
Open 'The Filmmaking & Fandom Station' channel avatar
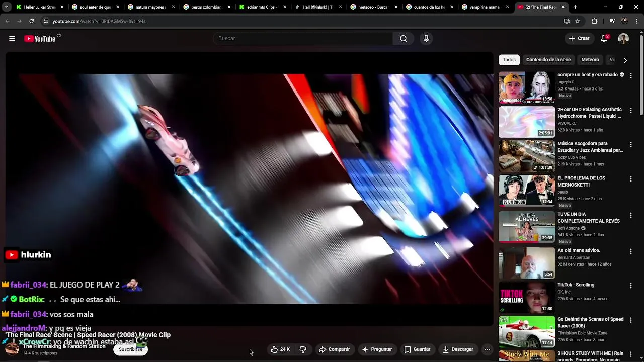12,348
